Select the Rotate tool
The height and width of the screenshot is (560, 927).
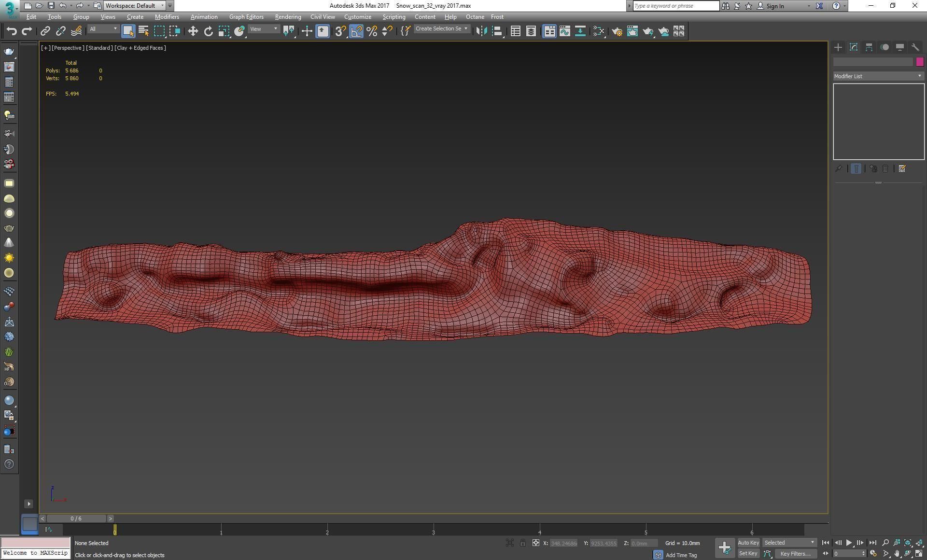(208, 31)
